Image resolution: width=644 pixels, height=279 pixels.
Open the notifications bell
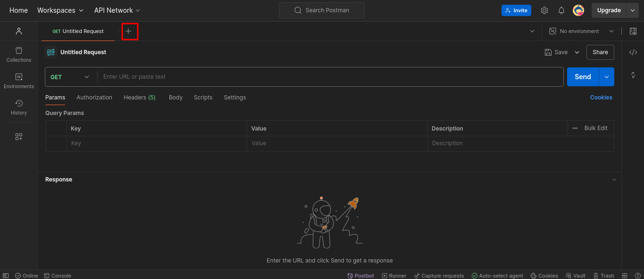[561, 10]
